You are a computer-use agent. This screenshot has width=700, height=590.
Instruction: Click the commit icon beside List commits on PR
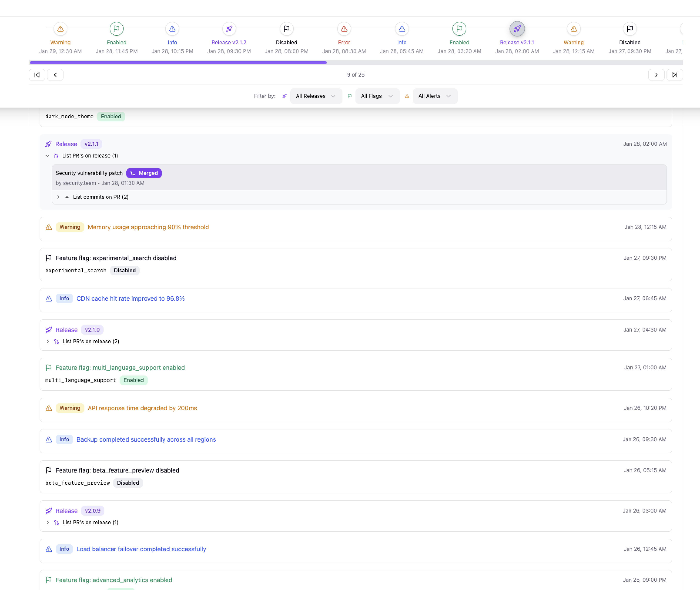point(67,197)
